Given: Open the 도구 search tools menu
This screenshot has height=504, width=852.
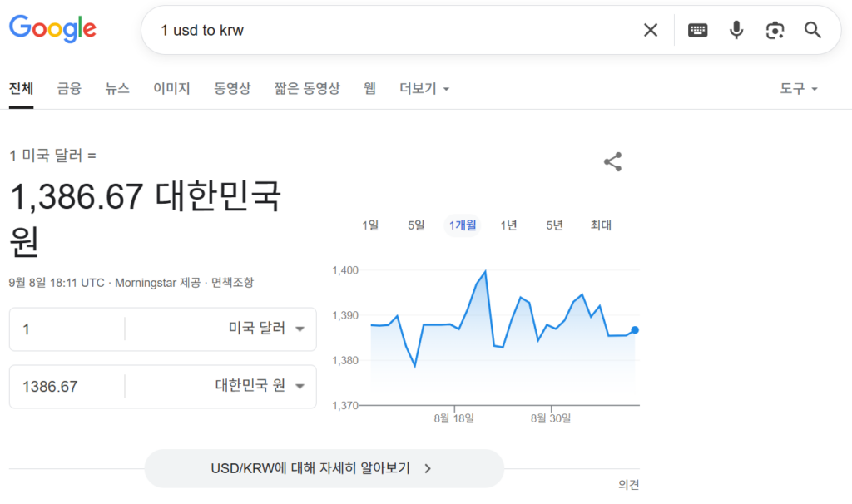Looking at the screenshot, I should pos(799,88).
